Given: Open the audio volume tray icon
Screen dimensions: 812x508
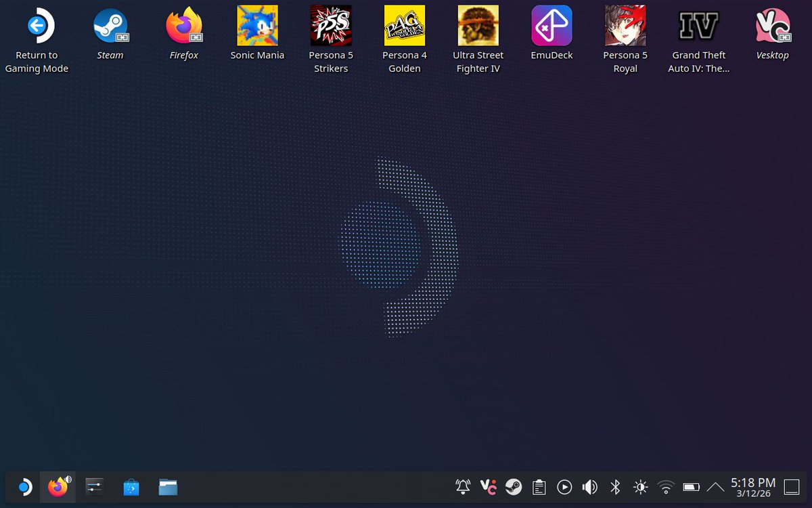Looking at the screenshot, I should (590, 487).
